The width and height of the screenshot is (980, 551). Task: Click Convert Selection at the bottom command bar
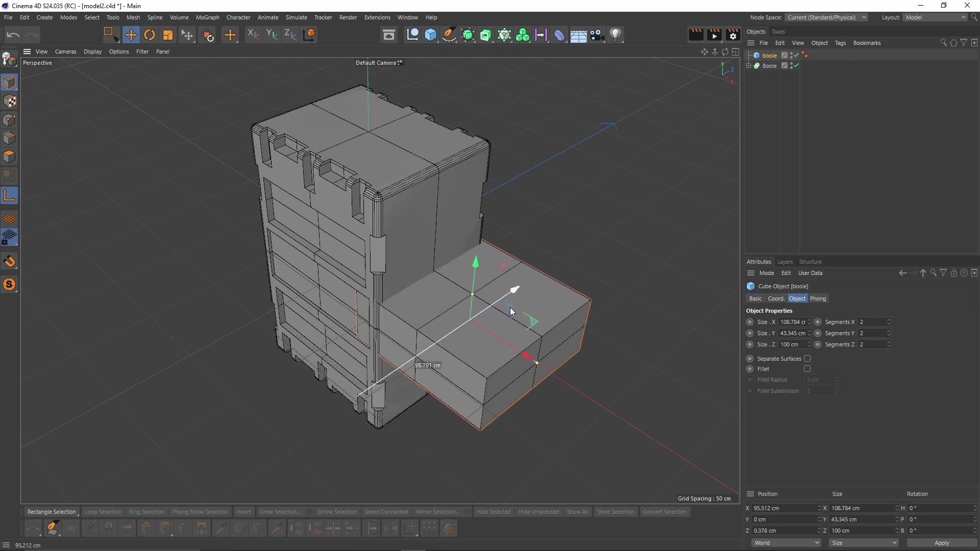coord(665,512)
